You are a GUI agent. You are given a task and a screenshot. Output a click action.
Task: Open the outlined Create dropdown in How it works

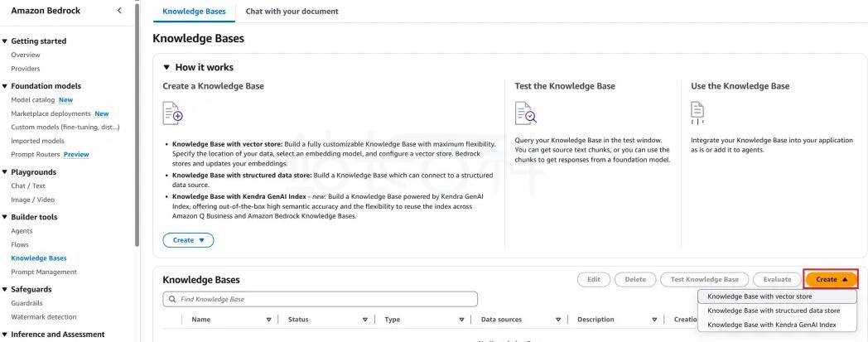tap(188, 240)
